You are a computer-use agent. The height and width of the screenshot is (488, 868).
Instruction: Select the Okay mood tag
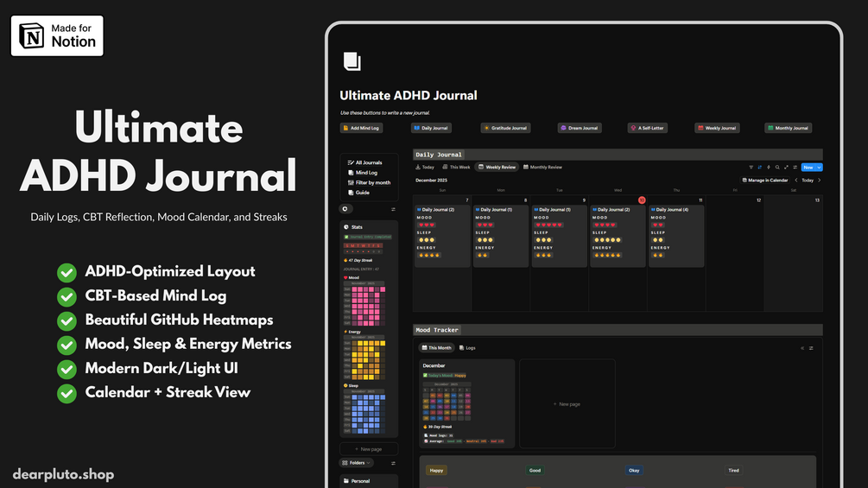pos(634,471)
